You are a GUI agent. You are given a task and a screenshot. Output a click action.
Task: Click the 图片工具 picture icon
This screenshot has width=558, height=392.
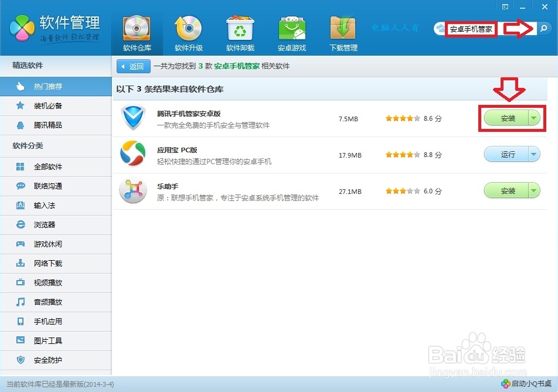click(21, 340)
